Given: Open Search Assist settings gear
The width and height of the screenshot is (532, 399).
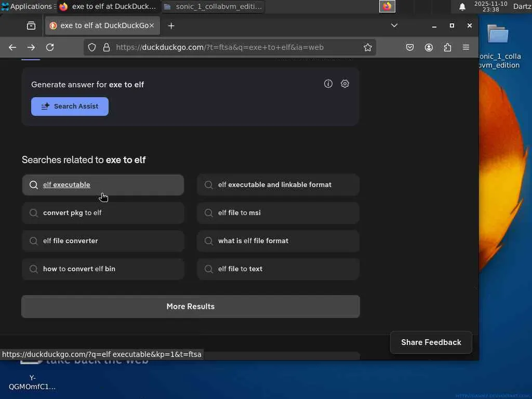Looking at the screenshot, I should coord(345,84).
